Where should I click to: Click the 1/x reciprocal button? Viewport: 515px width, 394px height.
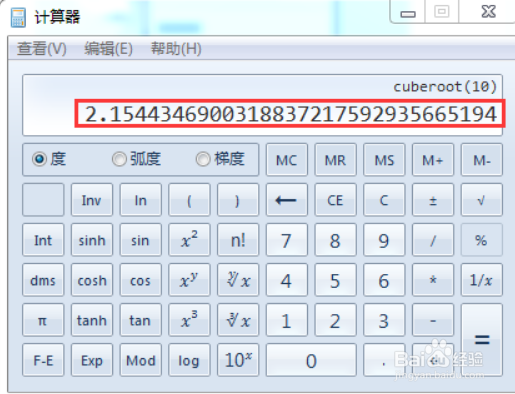pos(482,280)
